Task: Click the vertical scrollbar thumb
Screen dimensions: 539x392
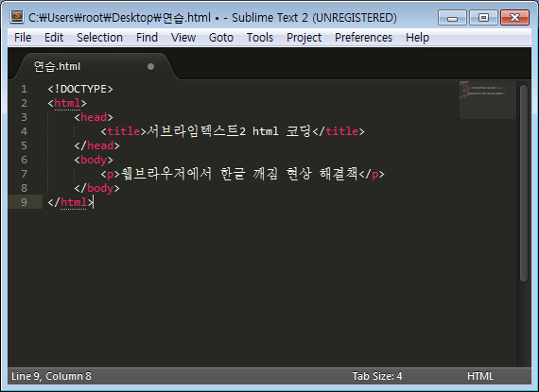Action: tap(524, 183)
